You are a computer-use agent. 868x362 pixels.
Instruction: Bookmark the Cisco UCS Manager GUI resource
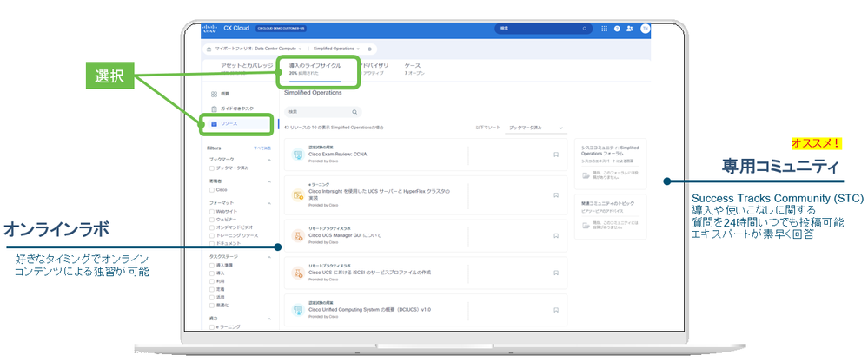tap(556, 235)
